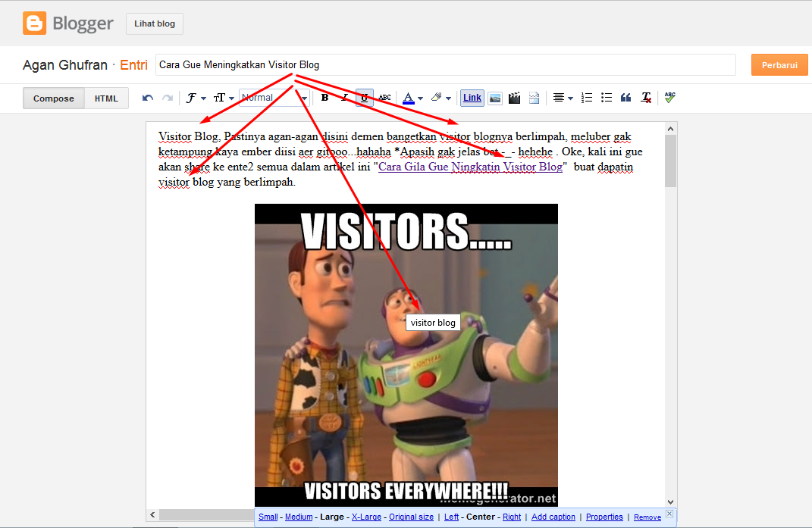Set image size to Small
812x528 pixels.
pyautogui.click(x=268, y=517)
